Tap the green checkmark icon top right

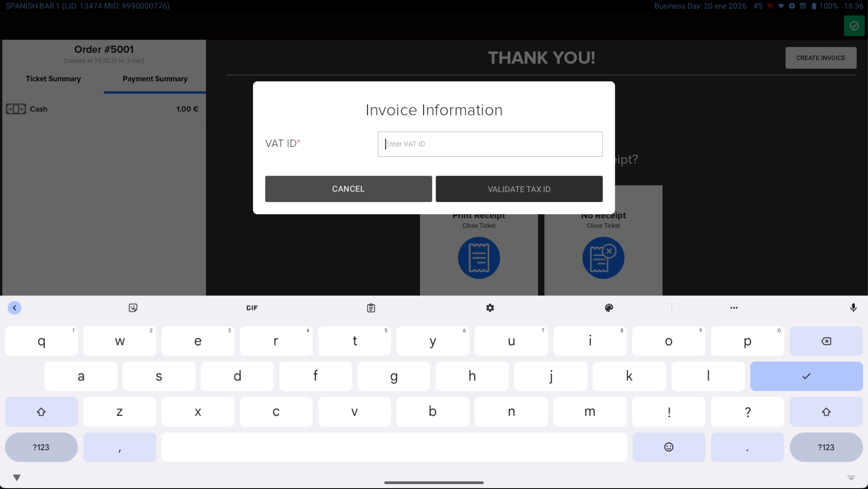(x=854, y=26)
